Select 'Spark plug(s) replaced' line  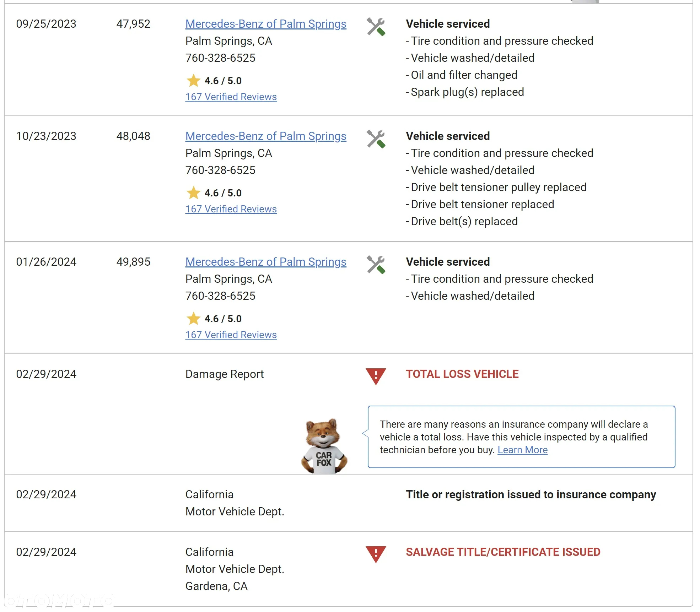pos(465,92)
